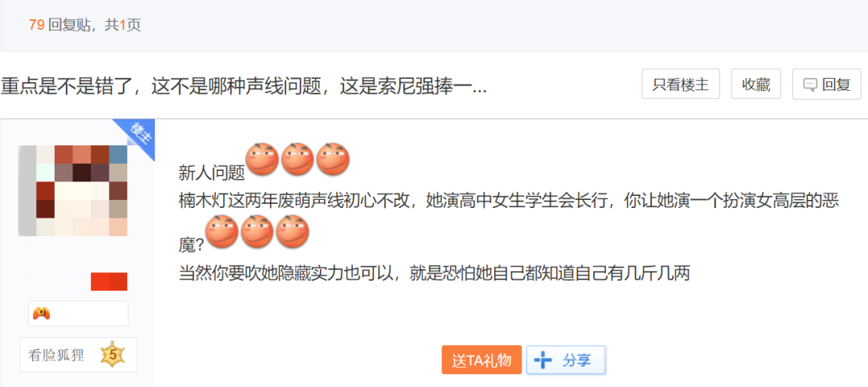This screenshot has height=387, width=868.
Task: Click the gold star level 5 badge
Action: click(113, 356)
